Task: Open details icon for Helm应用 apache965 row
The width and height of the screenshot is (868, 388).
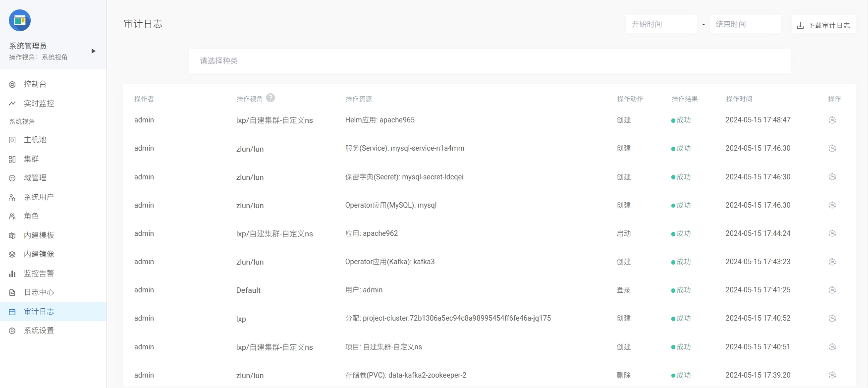Action: click(832, 120)
